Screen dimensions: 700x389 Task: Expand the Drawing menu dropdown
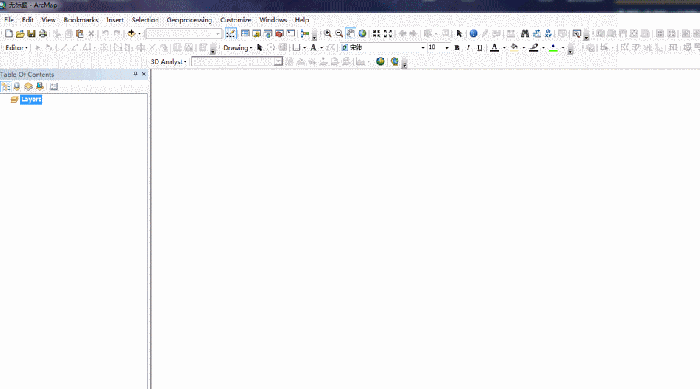238,48
